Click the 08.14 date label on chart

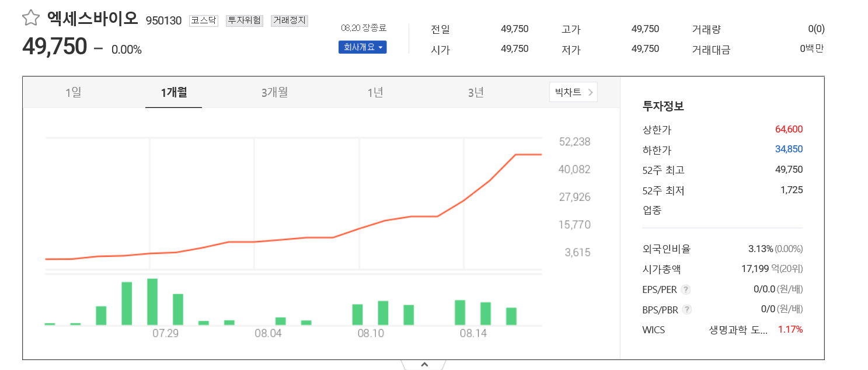(x=473, y=334)
